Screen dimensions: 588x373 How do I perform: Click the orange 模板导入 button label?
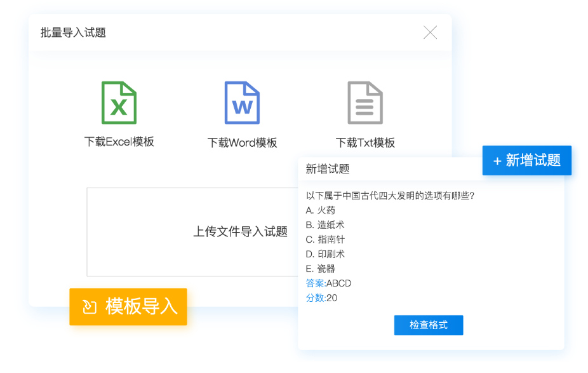click(141, 306)
